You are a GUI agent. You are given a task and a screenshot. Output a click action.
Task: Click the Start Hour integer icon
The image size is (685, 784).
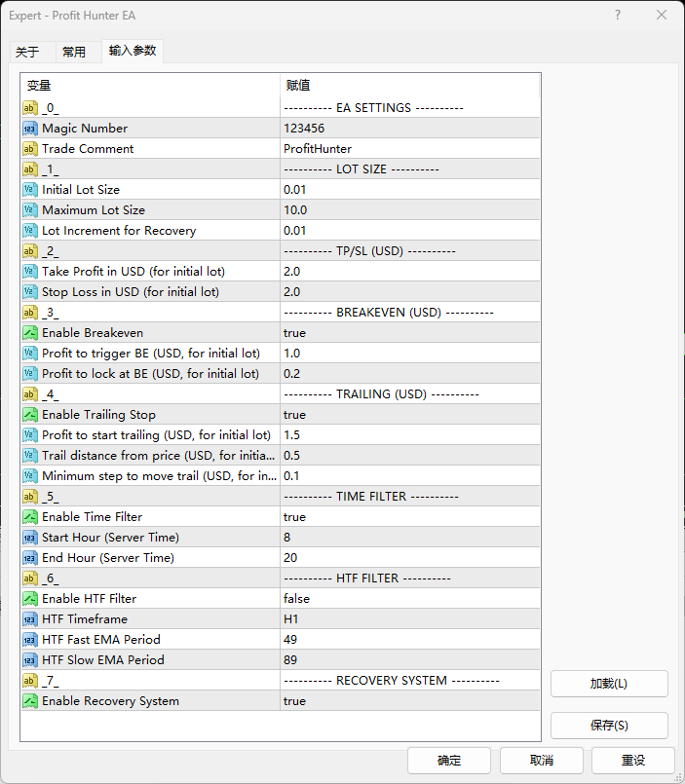30,538
